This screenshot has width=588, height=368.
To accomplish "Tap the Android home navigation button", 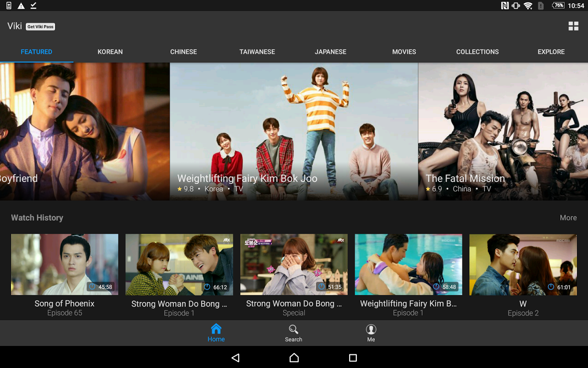I will click(x=294, y=358).
